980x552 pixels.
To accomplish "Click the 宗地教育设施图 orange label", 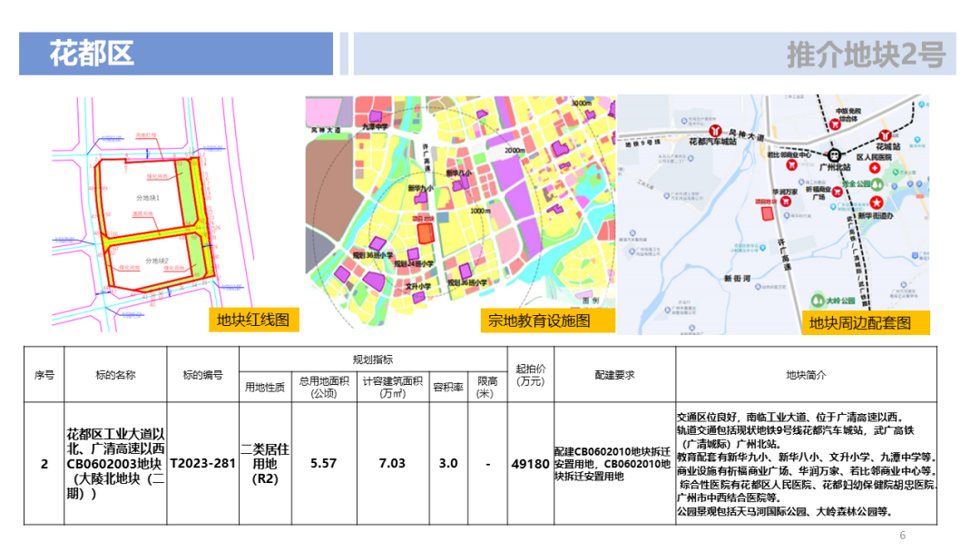I will pyautogui.click(x=538, y=320).
